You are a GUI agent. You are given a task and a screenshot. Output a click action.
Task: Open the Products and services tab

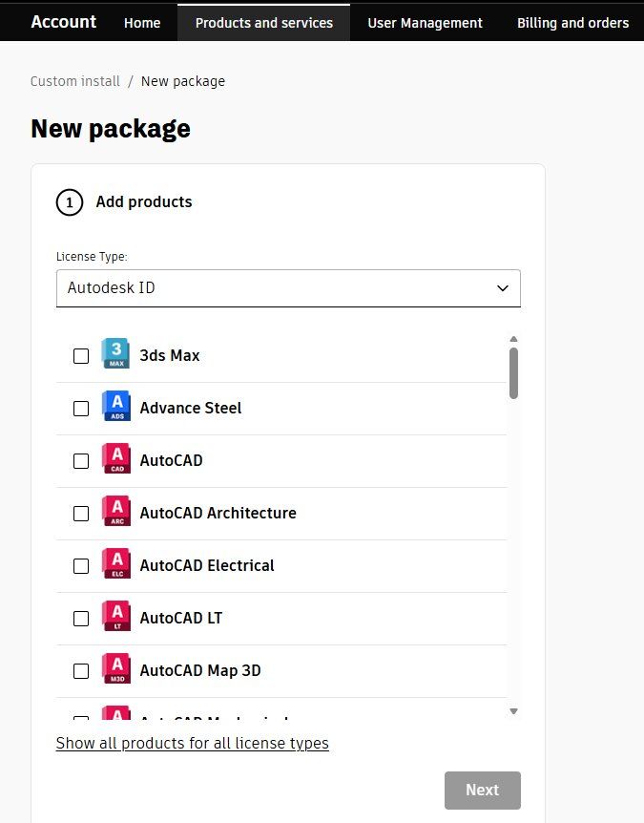263,23
